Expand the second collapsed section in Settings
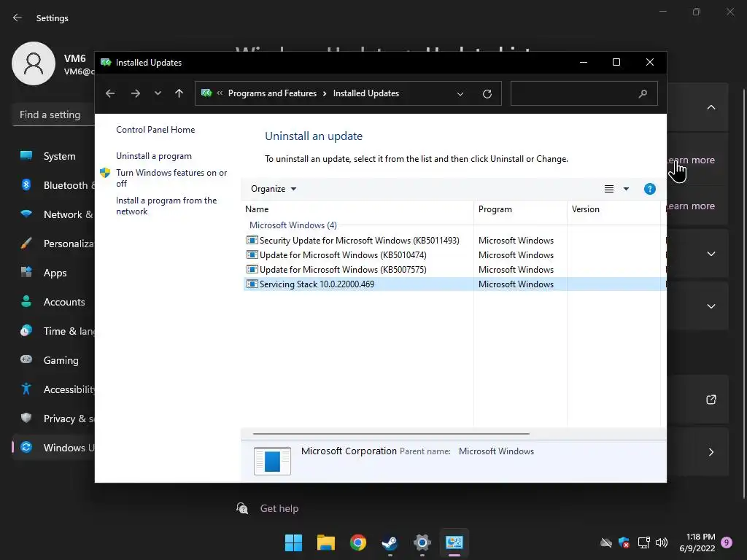Screen dimensions: 747x560 pos(711,306)
